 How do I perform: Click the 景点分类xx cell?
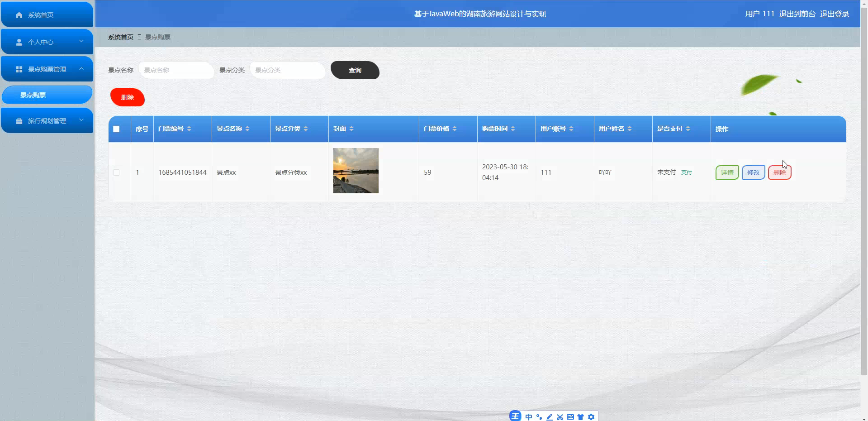click(291, 172)
